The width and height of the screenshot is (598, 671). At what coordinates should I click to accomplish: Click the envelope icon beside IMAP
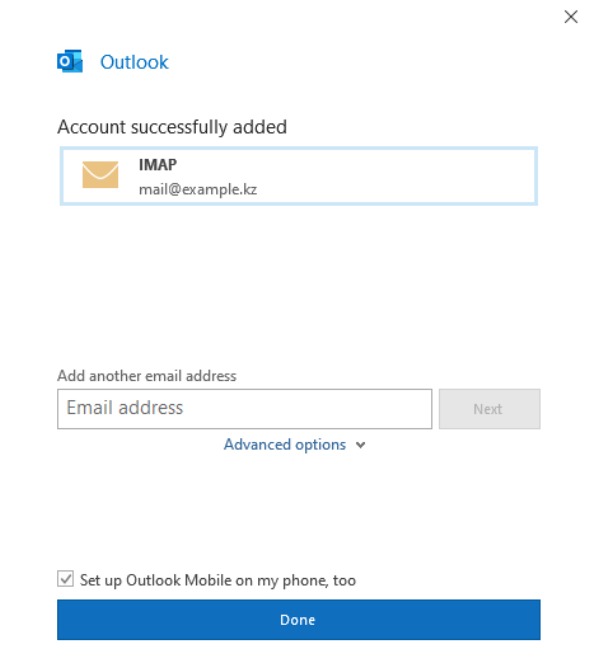click(x=100, y=175)
